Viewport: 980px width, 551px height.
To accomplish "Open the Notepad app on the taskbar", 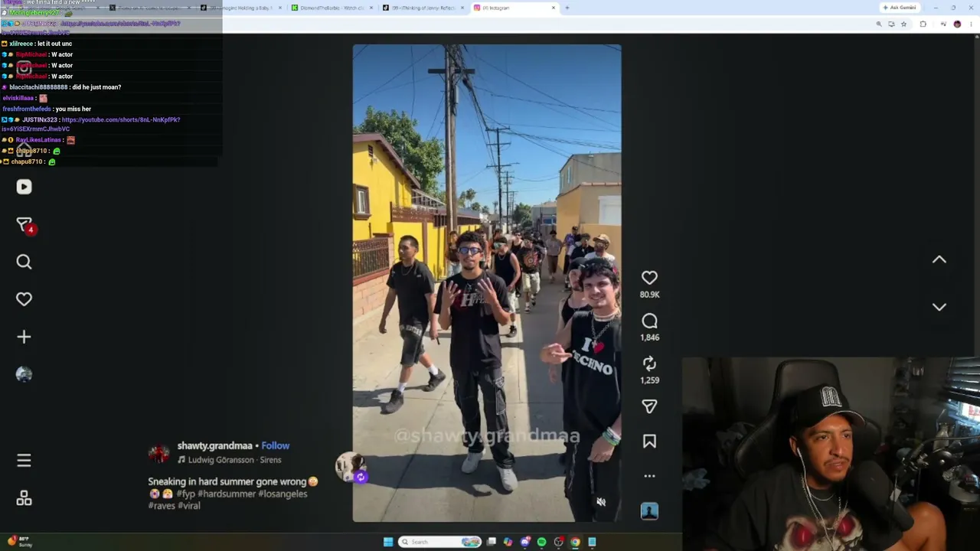I will click(592, 542).
